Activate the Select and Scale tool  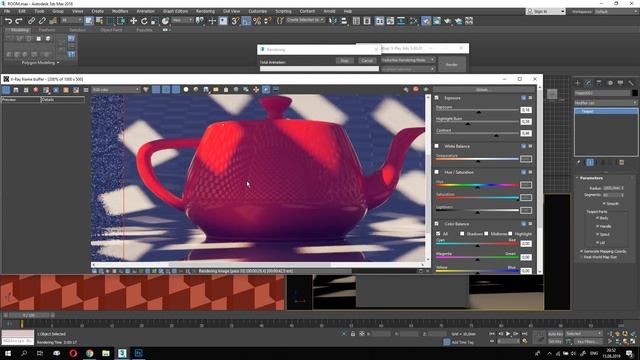tap(154, 21)
